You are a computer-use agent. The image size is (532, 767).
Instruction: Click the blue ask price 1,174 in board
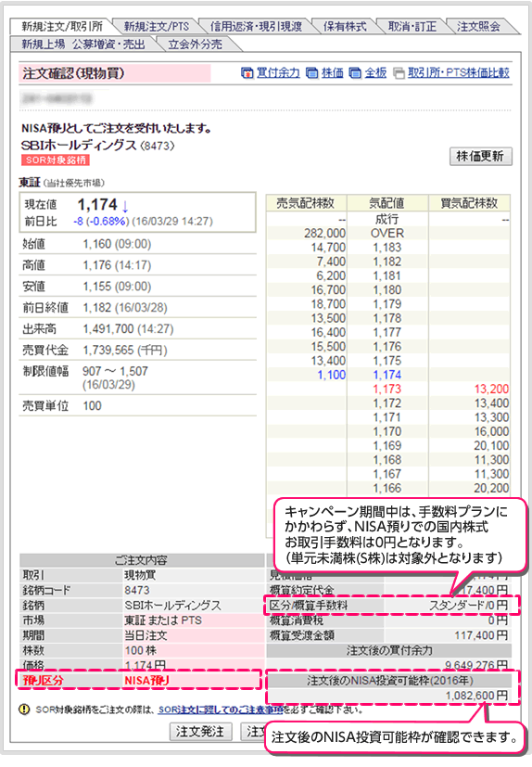[386, 376]
